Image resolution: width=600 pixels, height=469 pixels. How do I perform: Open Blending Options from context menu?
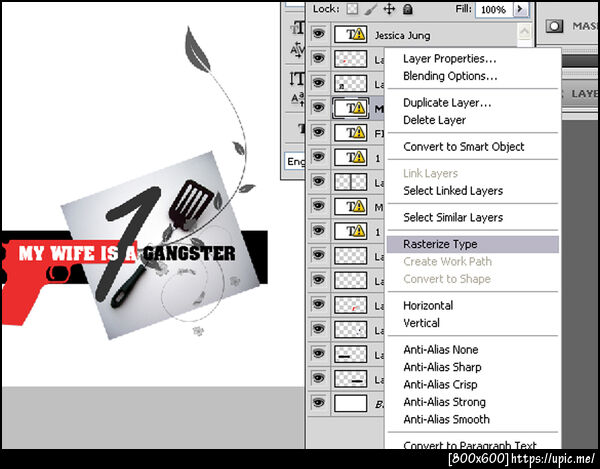(450, 76)
